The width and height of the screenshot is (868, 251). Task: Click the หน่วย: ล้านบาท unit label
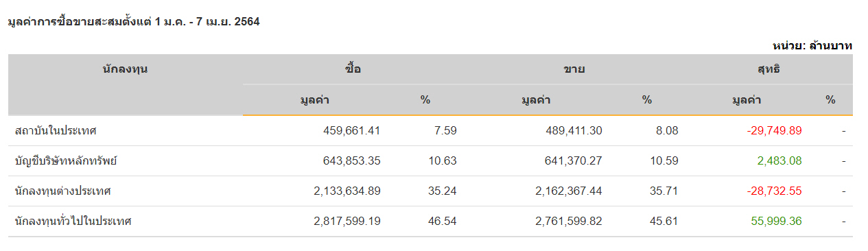click(x=812, y=46)
